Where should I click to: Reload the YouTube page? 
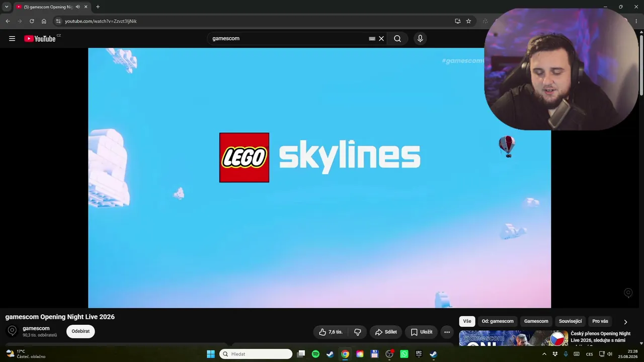pos(32,21)
